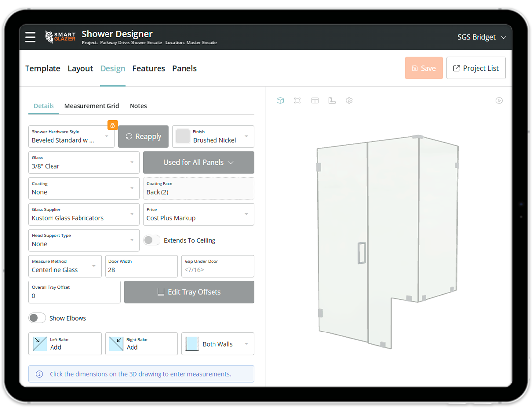Select the measurement ruler view icon
The image size is (532, 409).
(x=332, y=101)
